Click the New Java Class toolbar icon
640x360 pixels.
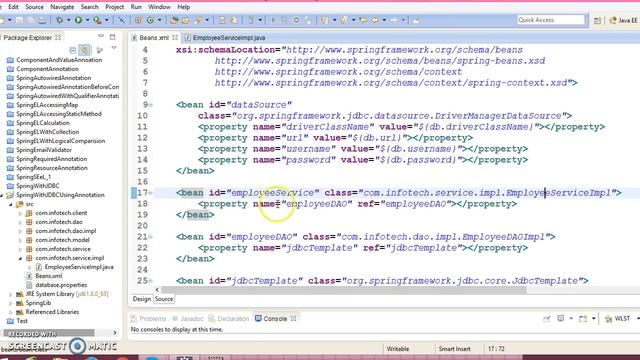tap(151, 20)
